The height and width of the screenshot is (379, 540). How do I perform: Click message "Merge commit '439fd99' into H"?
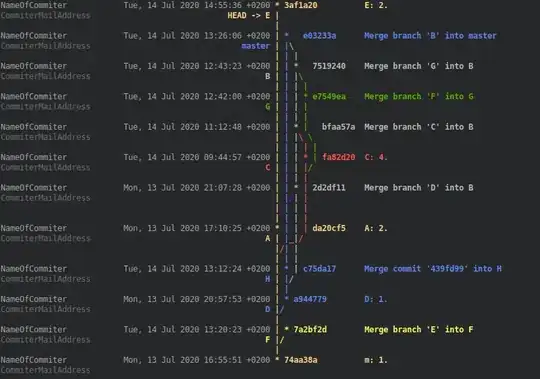tap(433, 269)
